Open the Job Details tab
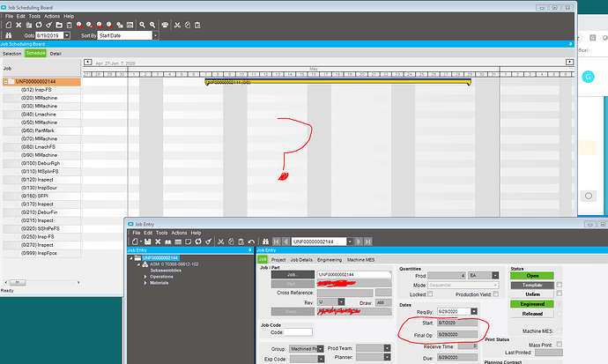The height and width of the screenshot is (364, 608). [x=301, y=260]
